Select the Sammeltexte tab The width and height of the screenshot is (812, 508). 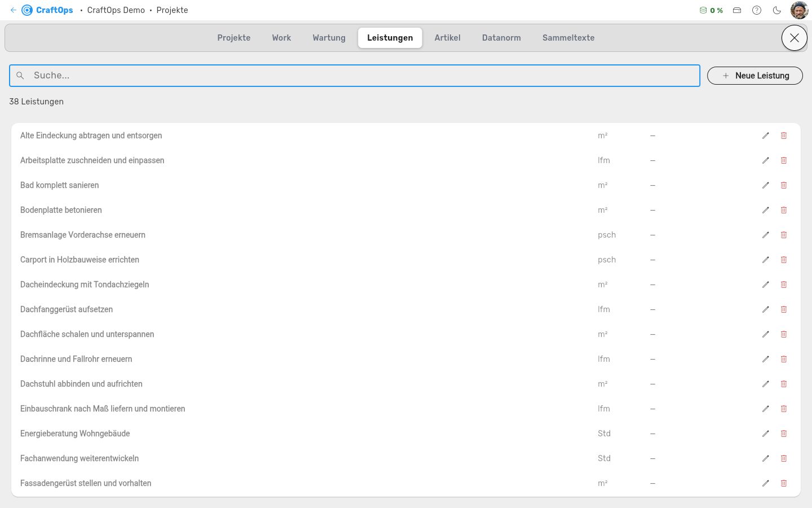click(568, 38)
